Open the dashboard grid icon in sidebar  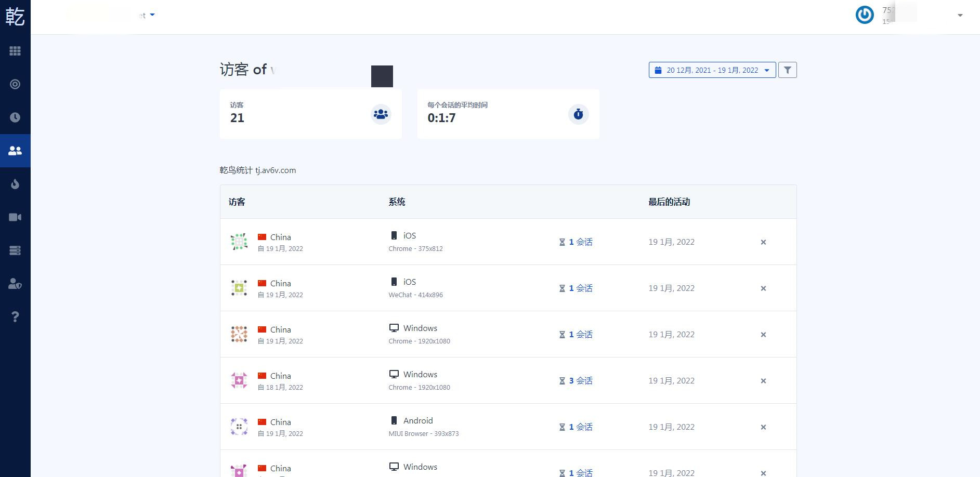tap(15, 51)
